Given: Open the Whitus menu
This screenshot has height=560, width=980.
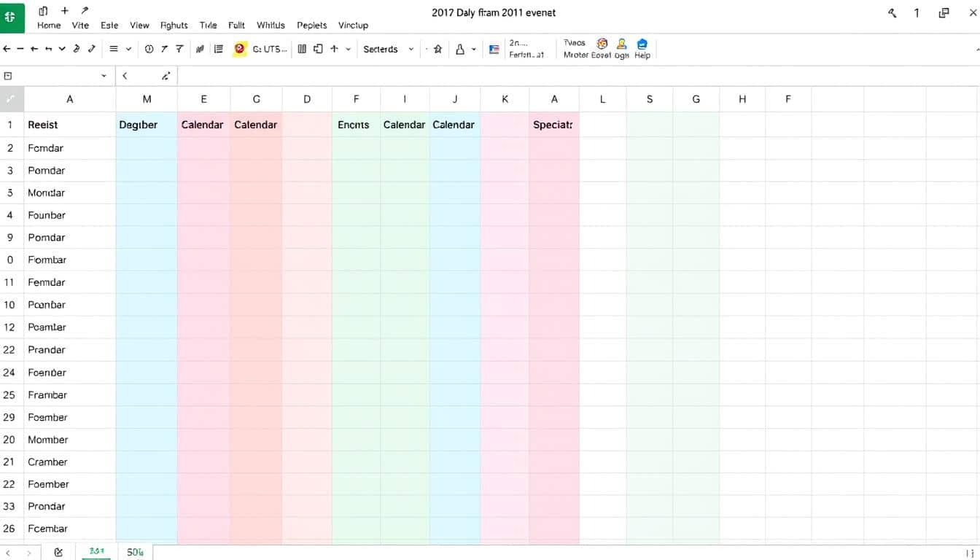Looking at the screenshot, I should click(x=271, y=25).
